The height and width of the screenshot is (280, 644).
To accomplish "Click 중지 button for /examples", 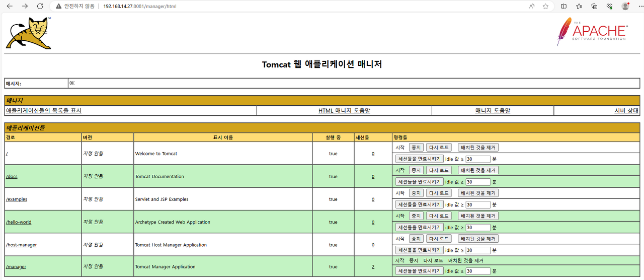I will coord(416,193).
